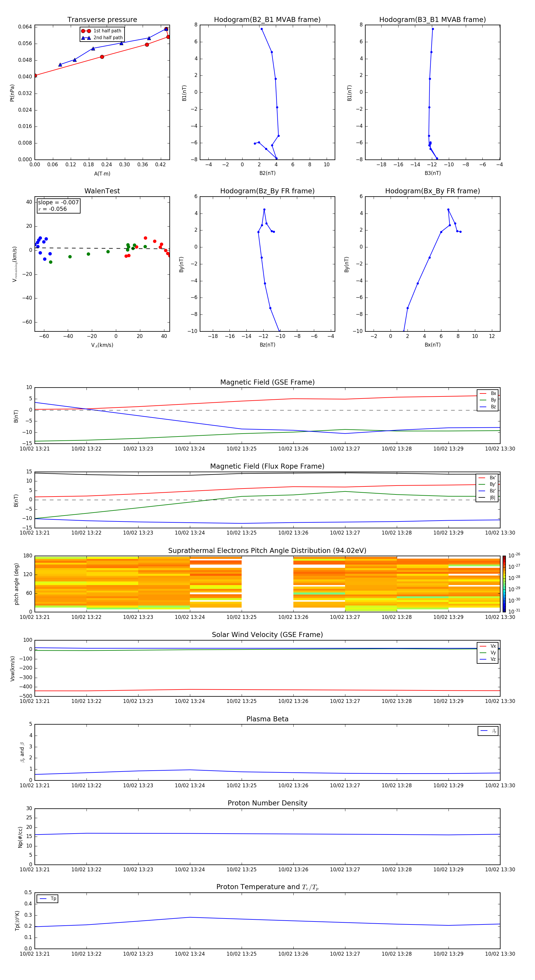This screenshot has height=980, width=535.
Task: Click the 'Pt(nPa)' y-axis label
Action: (12, 93)
